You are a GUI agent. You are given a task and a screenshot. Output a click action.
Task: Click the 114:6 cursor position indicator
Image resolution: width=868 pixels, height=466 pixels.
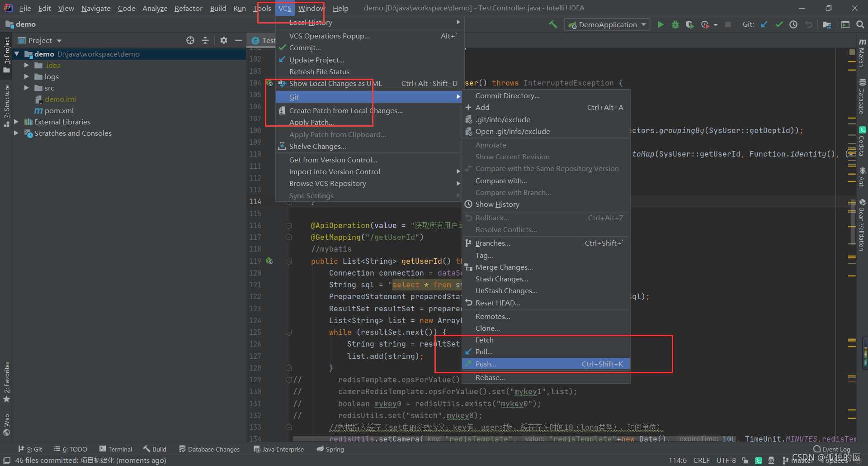click(677, 460)
